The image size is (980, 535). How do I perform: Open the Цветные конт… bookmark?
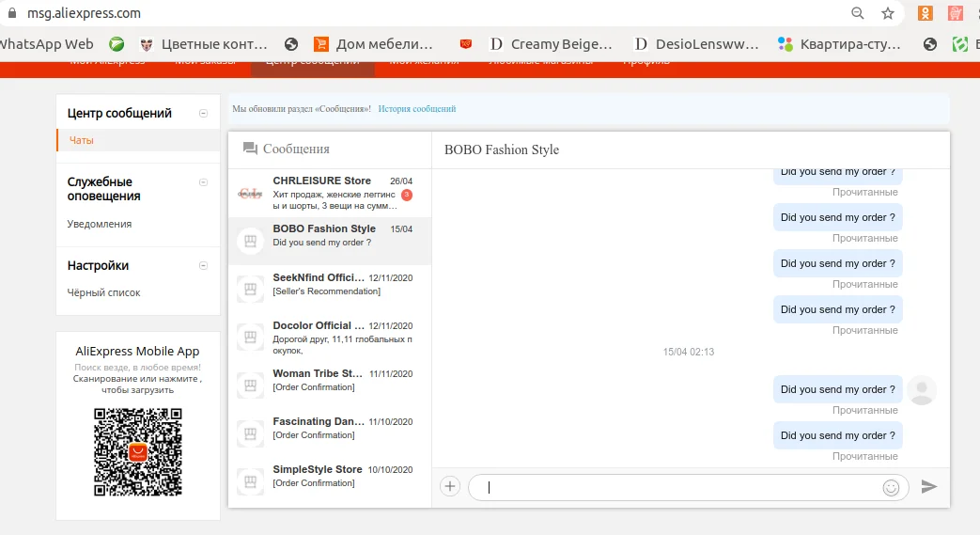204,44
